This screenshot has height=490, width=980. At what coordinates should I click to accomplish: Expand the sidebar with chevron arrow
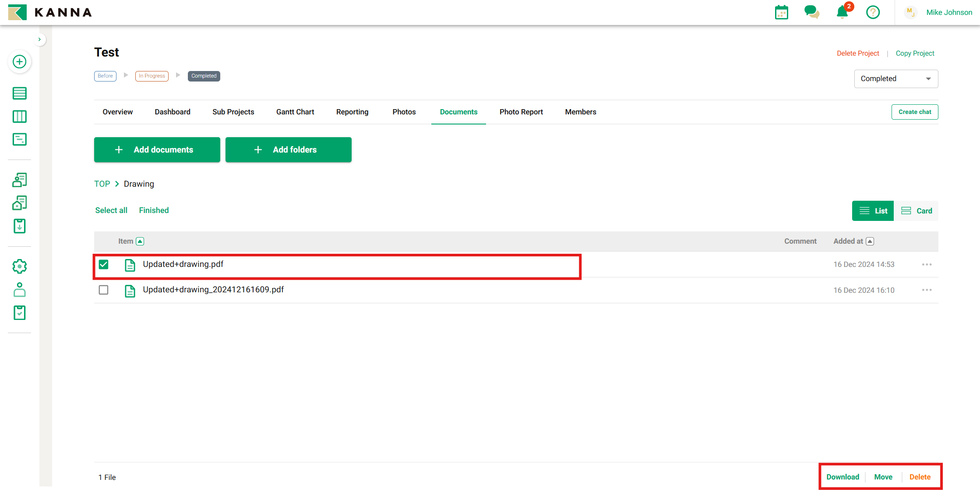[x=39, y=39]
